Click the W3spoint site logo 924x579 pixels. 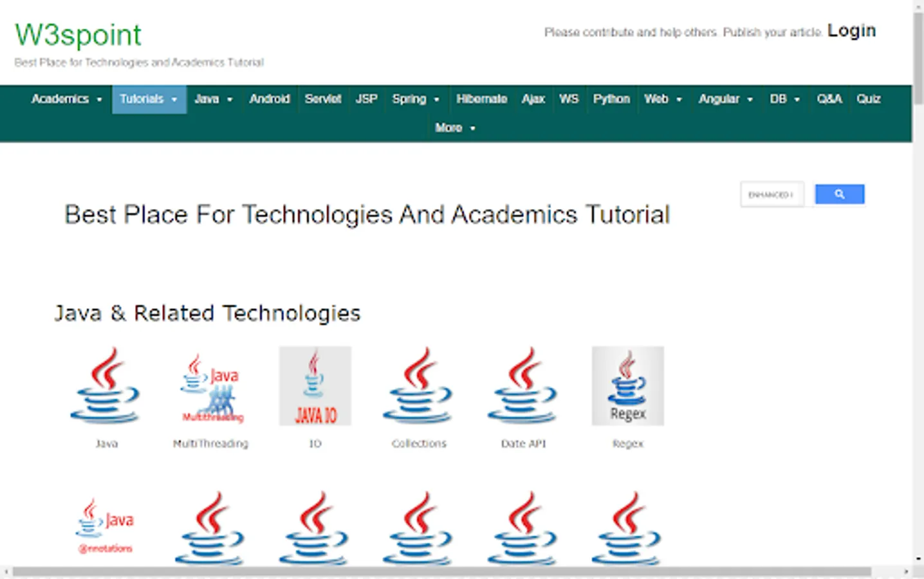[x=78, y=35]
